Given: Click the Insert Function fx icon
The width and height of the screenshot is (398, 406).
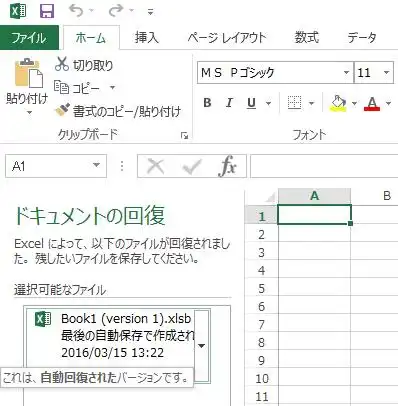Looking at the screenshot, I should tap(227, 166).
